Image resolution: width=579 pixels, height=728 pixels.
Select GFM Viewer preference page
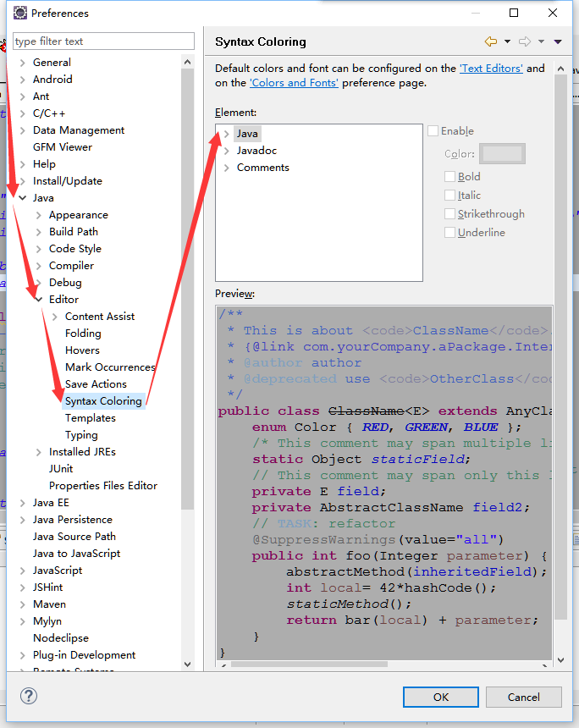[x=63, y=147]
